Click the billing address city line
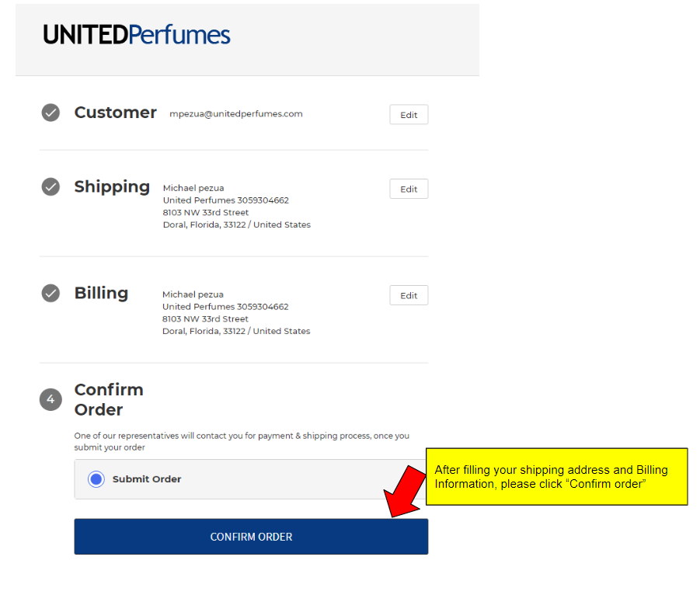The width and height of the screenshot is (700, 595). pos(236,331)
